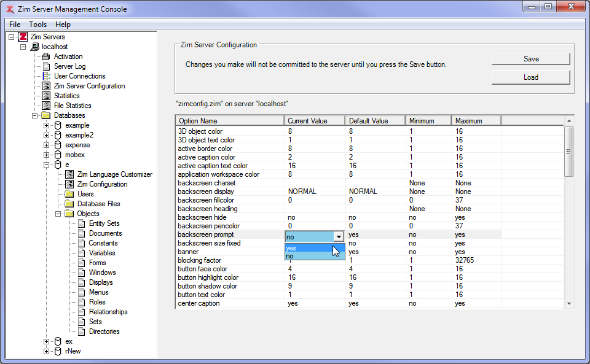Click the Zim Configuration icon
This screenshot has width=590, height=364.
pyautogui.click(x=69, y=184)
